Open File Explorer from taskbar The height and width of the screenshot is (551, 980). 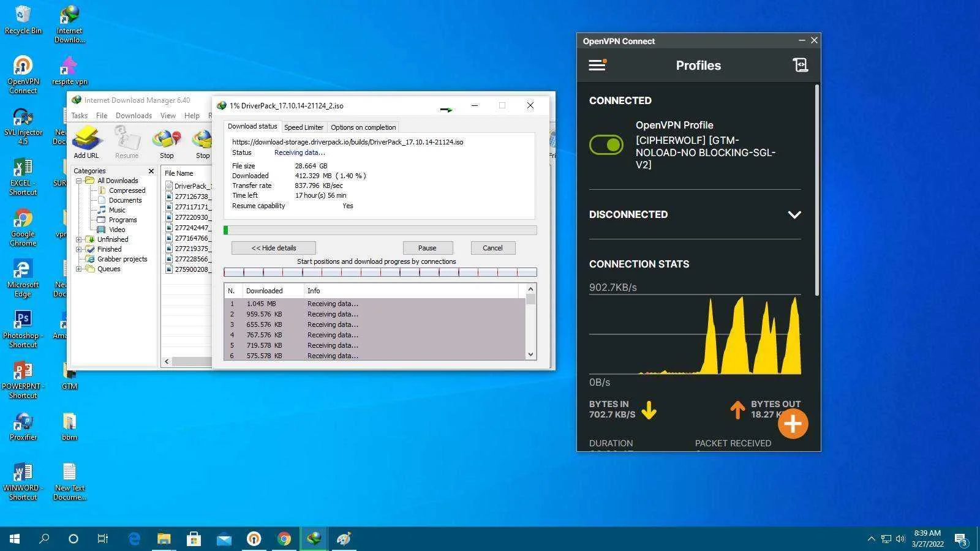click(164, 539)
